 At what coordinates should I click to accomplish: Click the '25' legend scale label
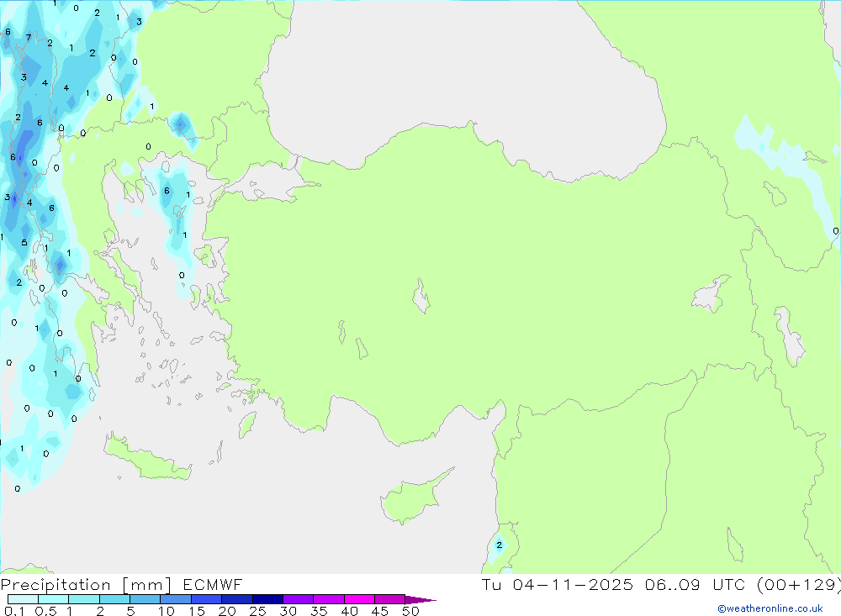258,611
